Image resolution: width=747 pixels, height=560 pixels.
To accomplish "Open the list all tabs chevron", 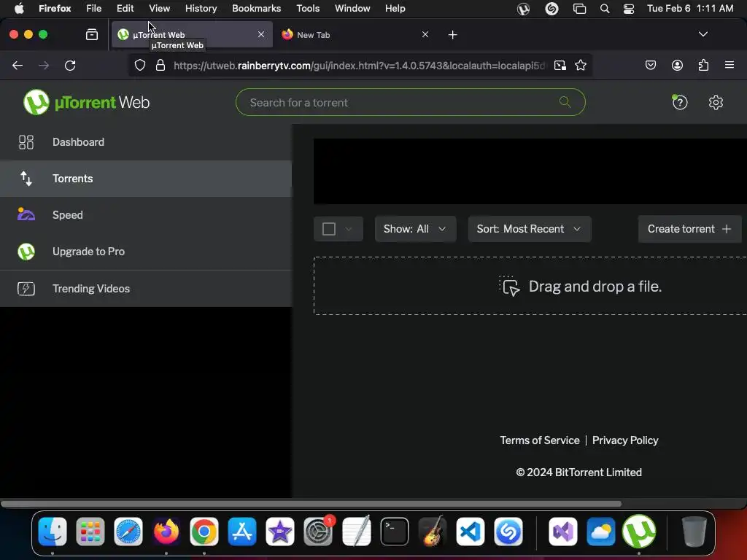I will (703, 34).
